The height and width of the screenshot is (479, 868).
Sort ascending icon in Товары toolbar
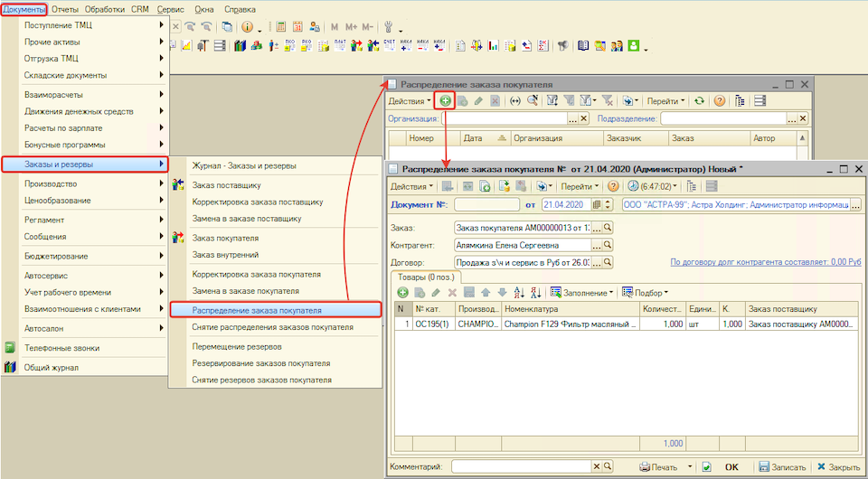coord(519,293)
